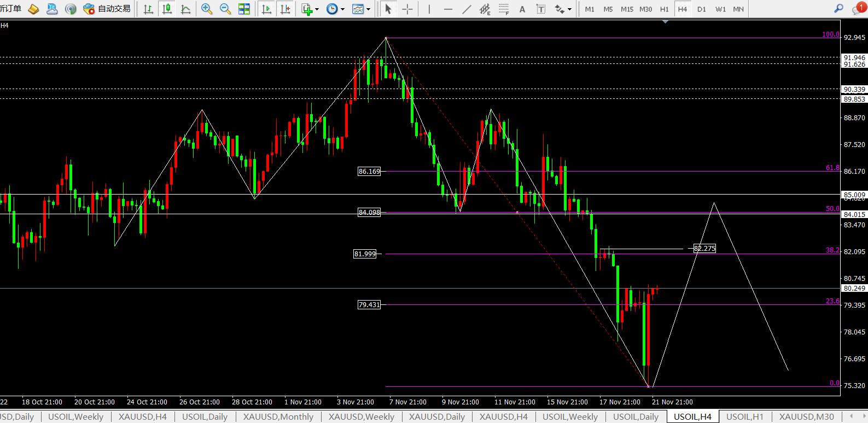This screenshot has width=868, height=423.
Task: Expand the arrows objects dropdown
Action: point(569,9)
